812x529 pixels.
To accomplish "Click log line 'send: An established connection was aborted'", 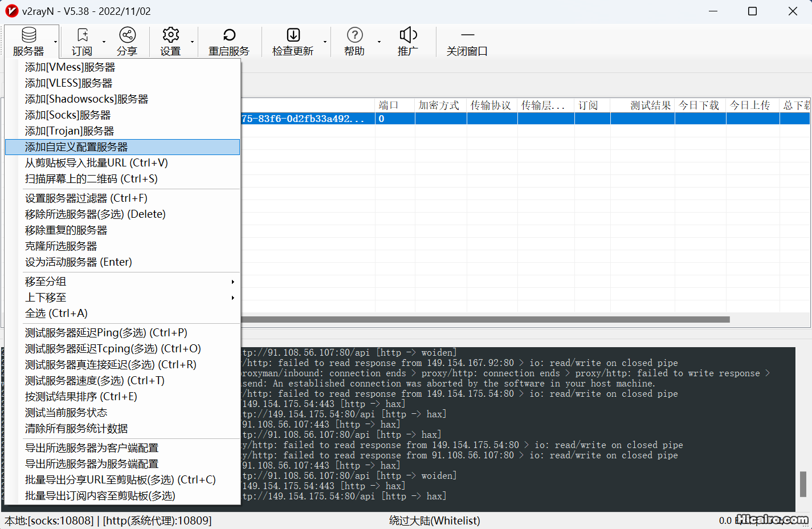I will pos(448,384).
